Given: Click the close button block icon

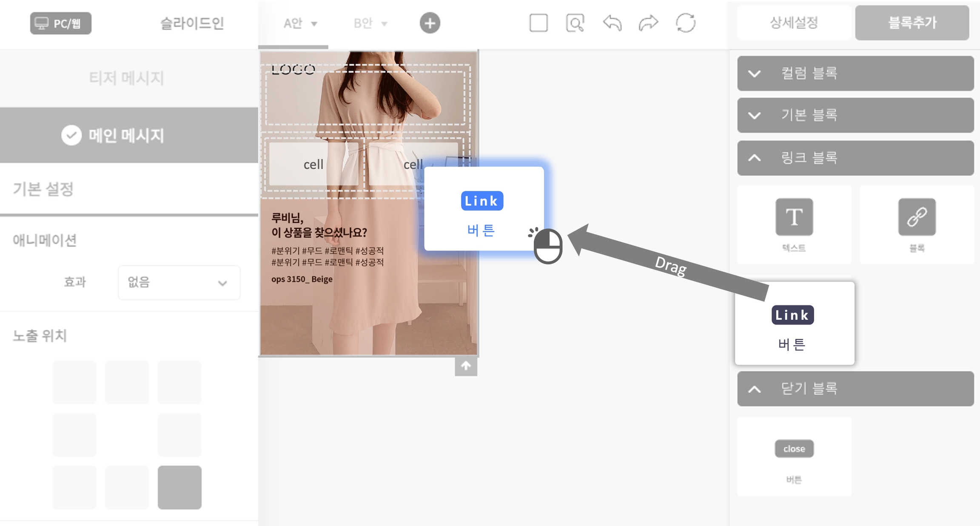Looking at the screenshot, I should [794, 449].
